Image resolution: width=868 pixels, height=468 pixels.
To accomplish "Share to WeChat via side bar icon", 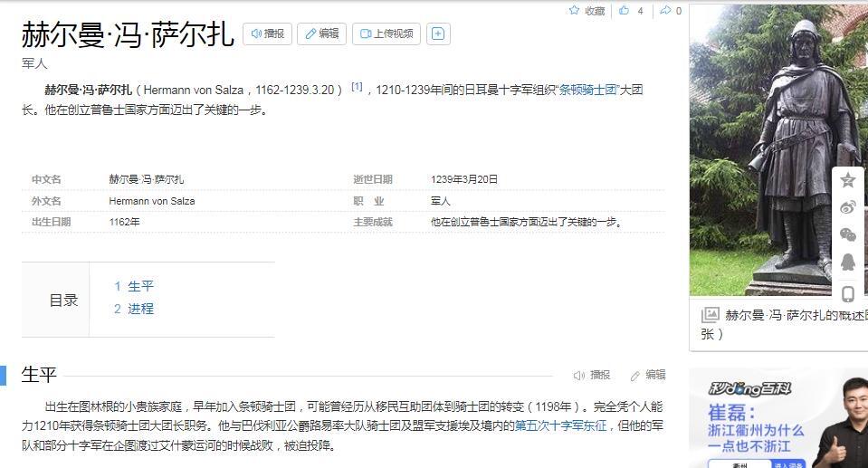I will coord(847,234).
